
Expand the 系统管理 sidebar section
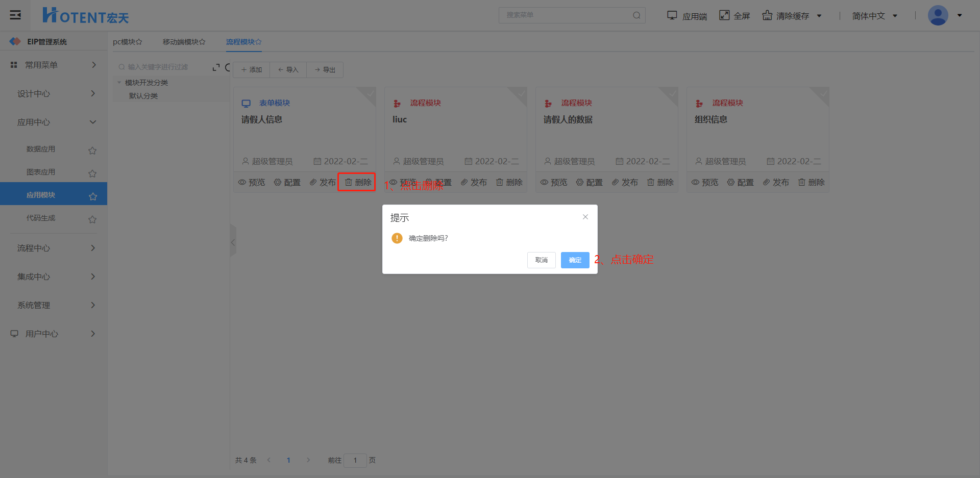tap(54, 305)
